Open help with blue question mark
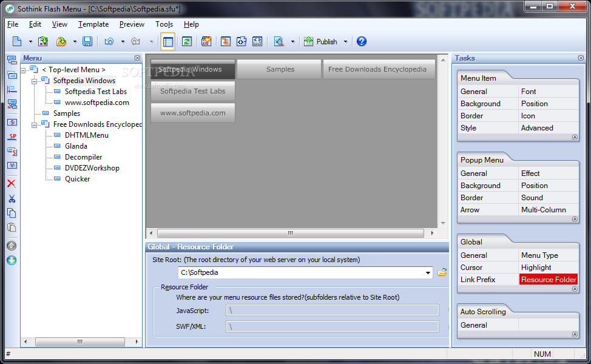The height and width of the screenshot is (364, 591). [x=362, y=41]
